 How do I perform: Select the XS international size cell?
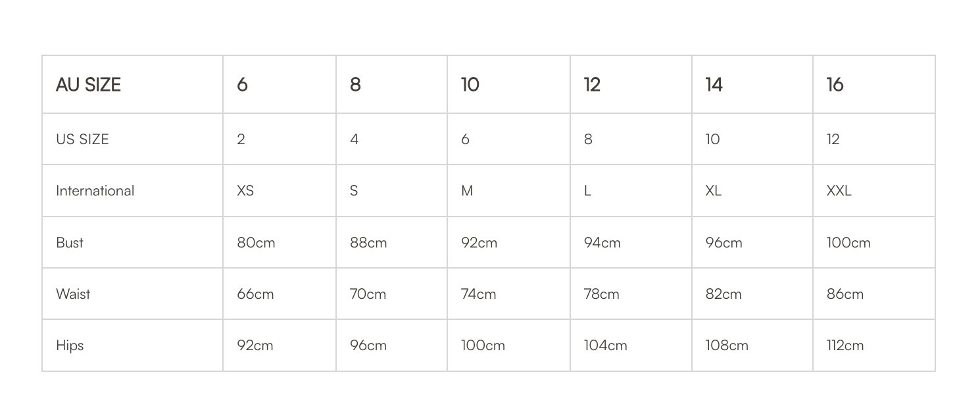tap(280, 191)
